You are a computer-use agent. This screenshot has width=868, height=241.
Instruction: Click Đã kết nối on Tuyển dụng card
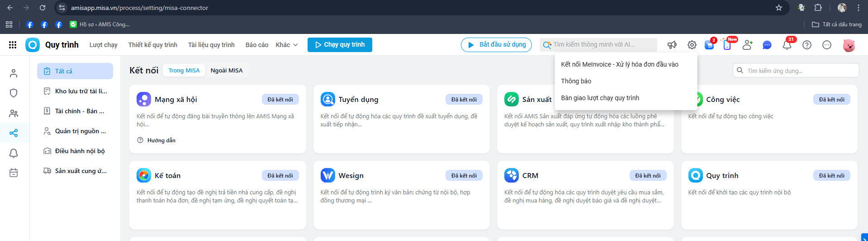click(x=464, y=100)
